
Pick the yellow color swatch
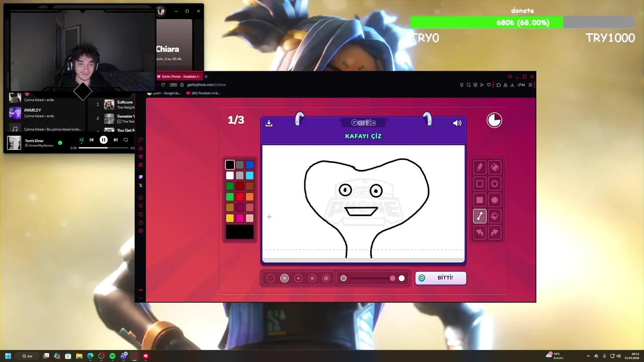(230, 218)
